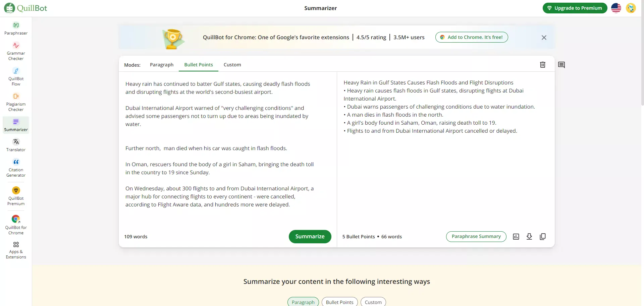Open the Paraphraser tool in sidebar
Viewport: 644px width, 306px height.
coord(16,28)
